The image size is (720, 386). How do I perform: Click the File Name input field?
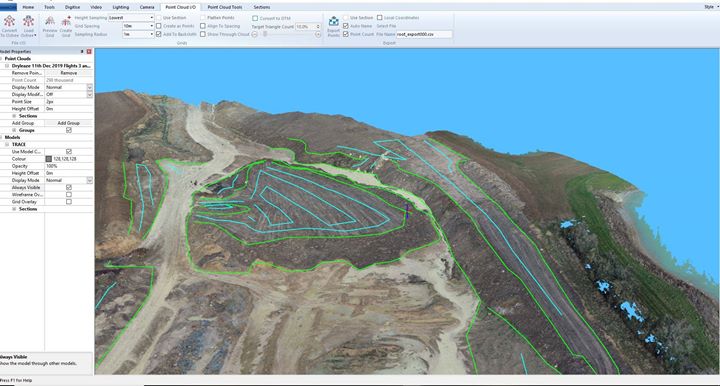(x=424, y=34)
